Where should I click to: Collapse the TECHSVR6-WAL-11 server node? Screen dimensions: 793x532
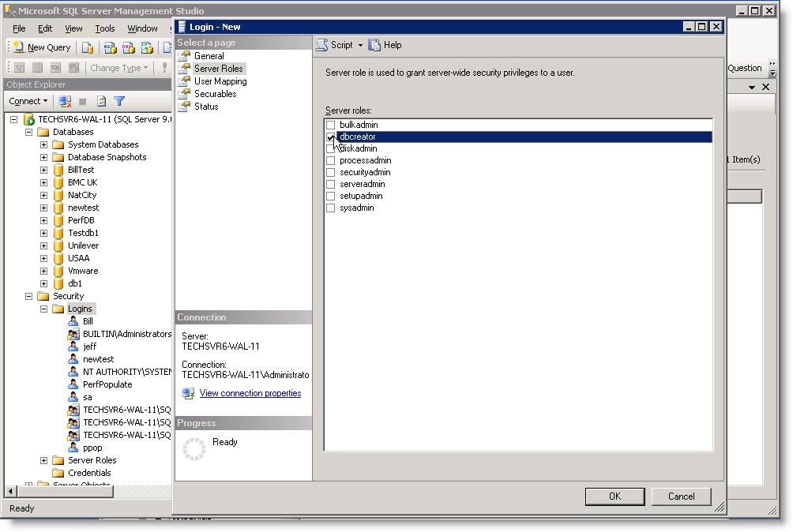pyautogui.click(x=14, y=119)
